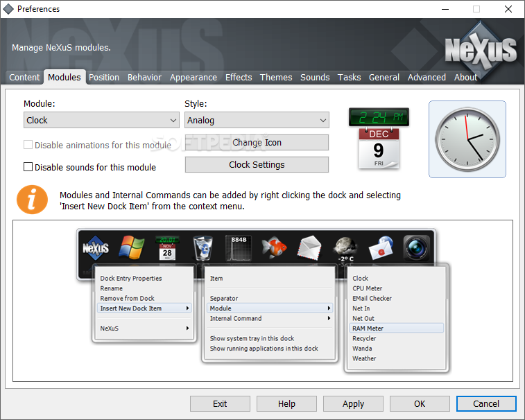The width and height of the screenshot is (525, 420).
Task: Open the Behavior tab
Action: 144,78
